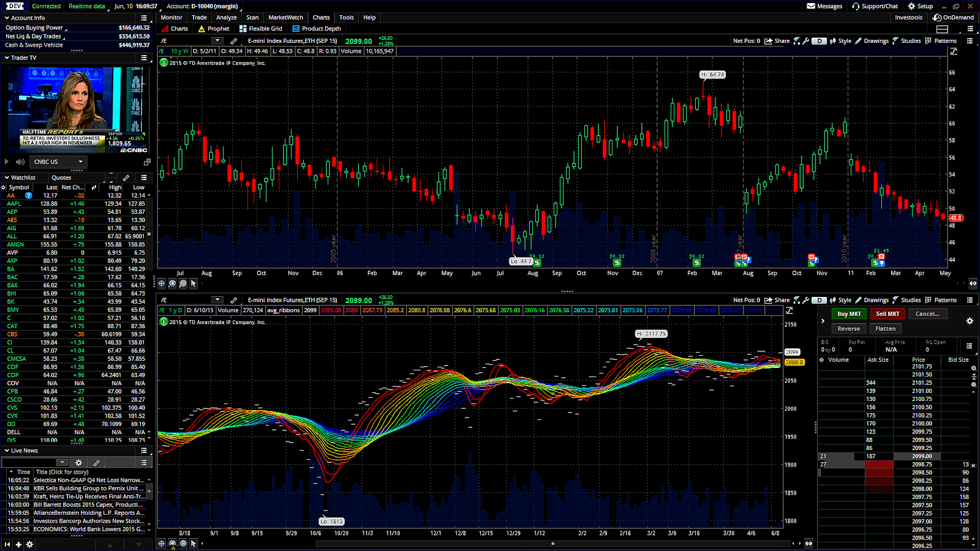Image resolution: width=980 pixels, height=551 pixels.
Task: Select the Prophet sub-tab
Action: pyautogui.click(x=214, y=29)
